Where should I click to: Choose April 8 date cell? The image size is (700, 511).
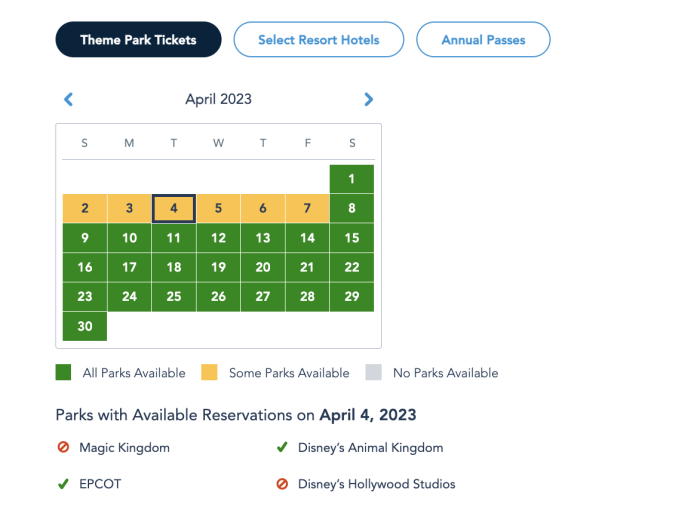(352, 208)
